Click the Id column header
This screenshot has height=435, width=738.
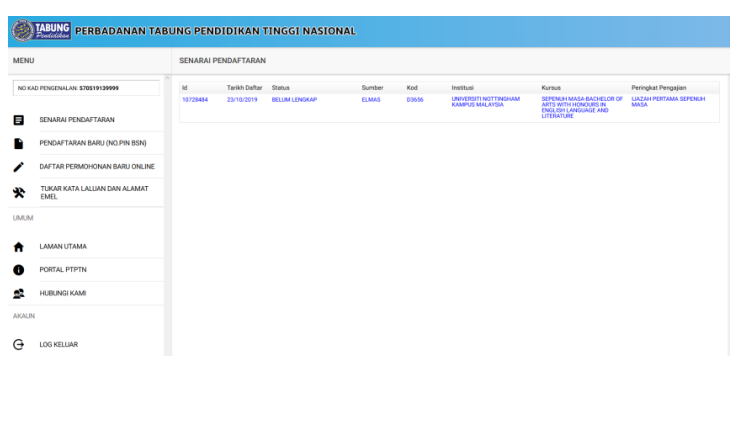[x=184, y=88]
